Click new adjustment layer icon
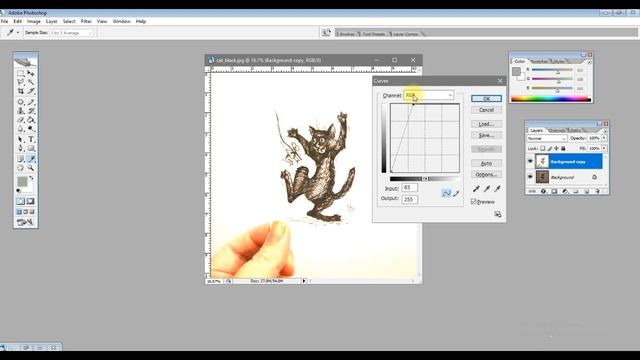Screen dimensions: 640x360 tap(565, 191)
